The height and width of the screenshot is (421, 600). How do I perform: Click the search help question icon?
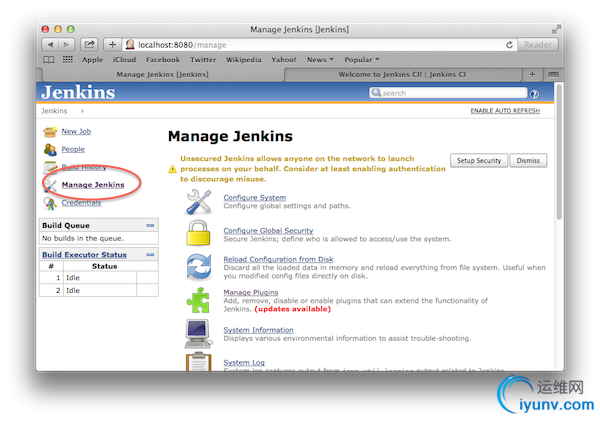click(534, 94)
